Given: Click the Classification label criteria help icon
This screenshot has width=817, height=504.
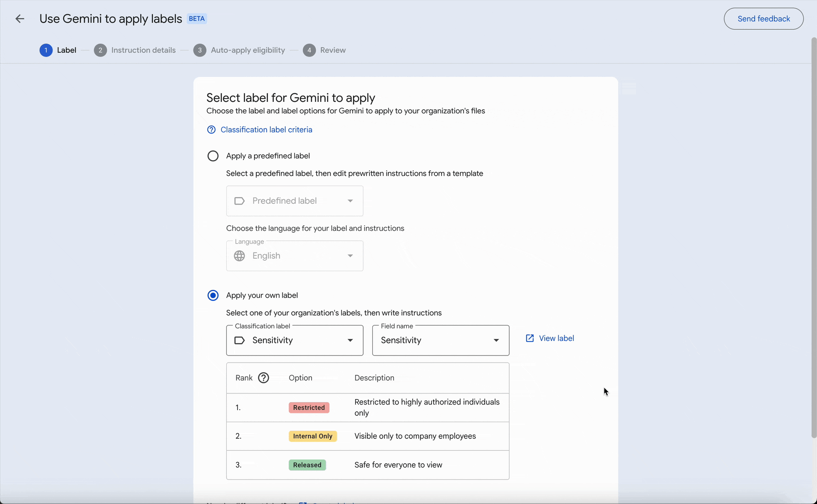Looking at the screenshot, I should click(x=211, y=130).
